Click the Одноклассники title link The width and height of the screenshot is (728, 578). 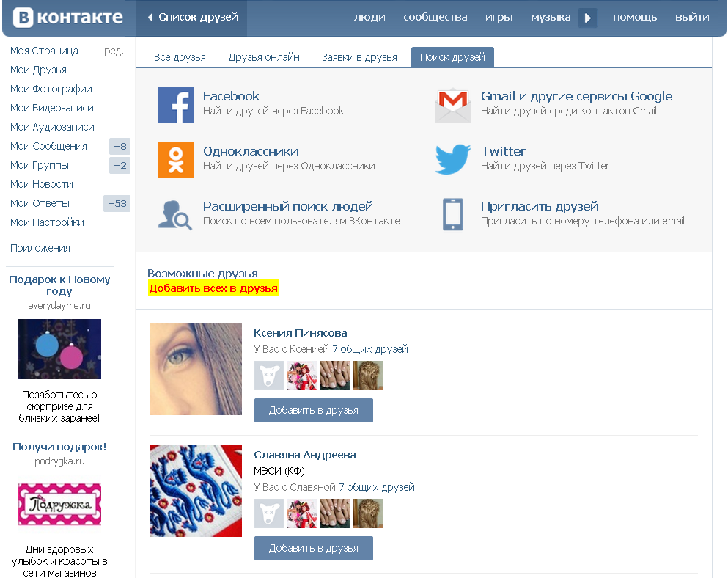pyautogui.click(x=251, y=152)
